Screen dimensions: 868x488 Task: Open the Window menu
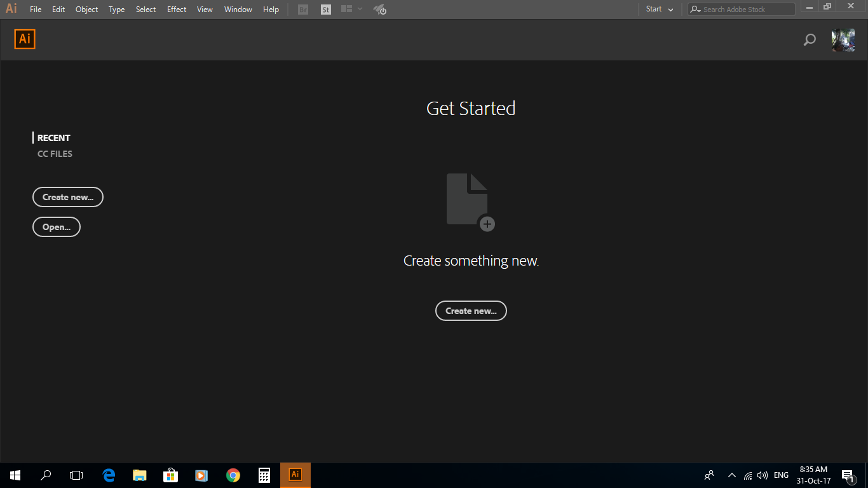coord(238,9)
